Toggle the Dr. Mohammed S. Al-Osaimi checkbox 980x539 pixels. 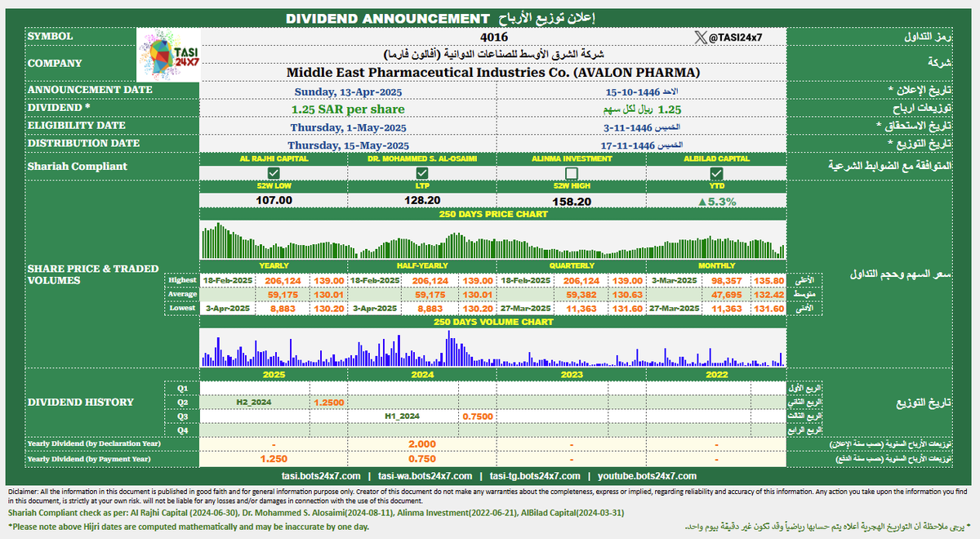click(422, 173)
